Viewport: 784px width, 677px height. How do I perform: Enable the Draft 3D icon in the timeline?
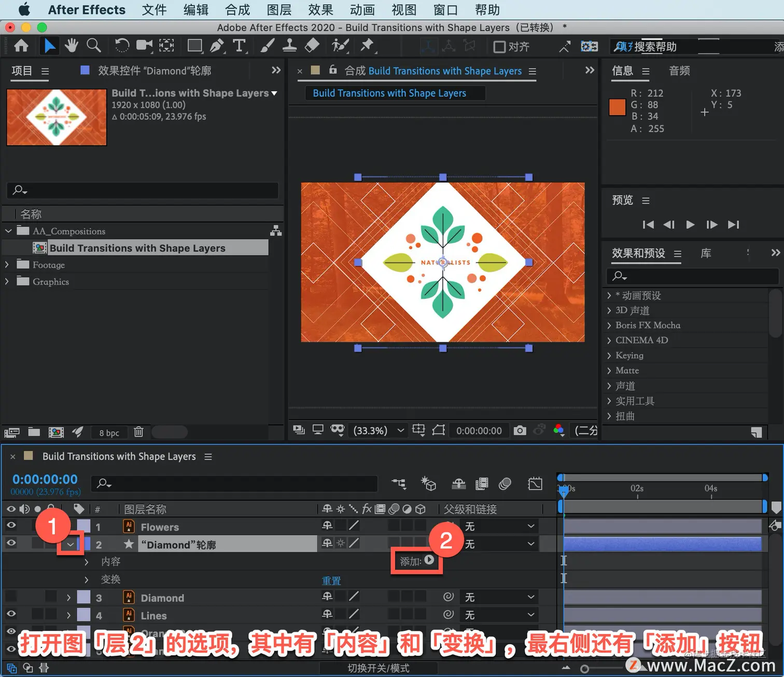click(428, 483)
